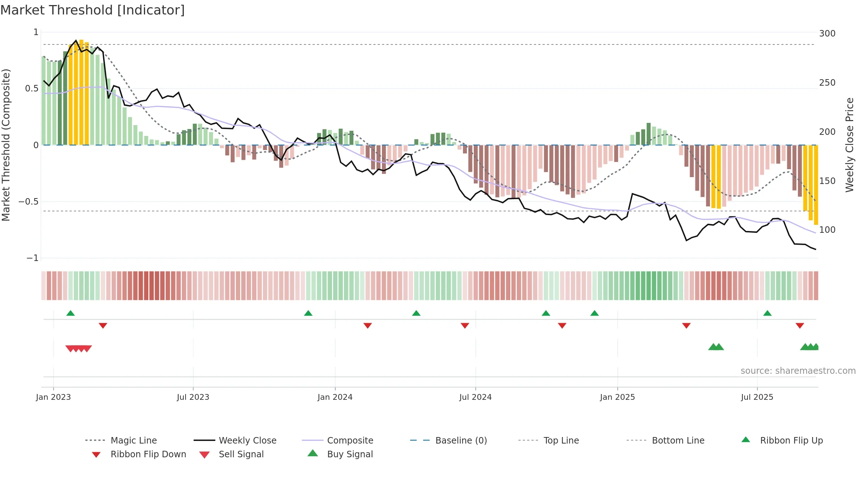Toggle the Ribbon Flip Down legend entry
868x488 pixels.
(x=139, y=454)
